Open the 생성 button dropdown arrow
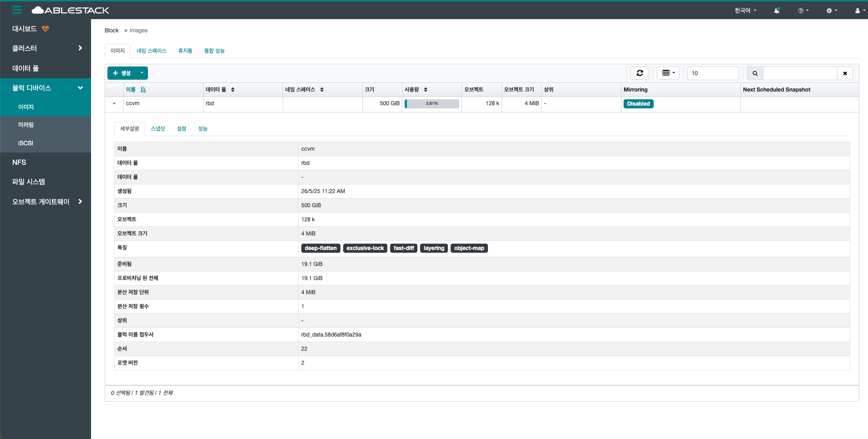 [142, 73]
